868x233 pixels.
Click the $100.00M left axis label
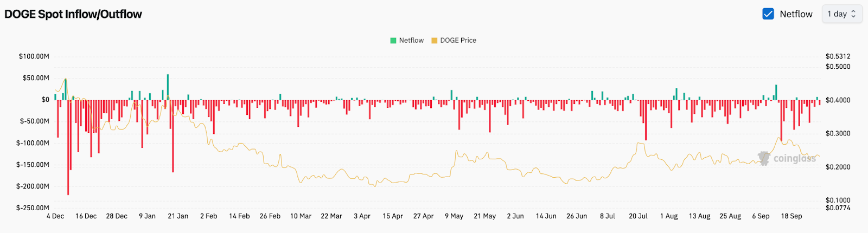pyautogui.click(x=34, y=56)
